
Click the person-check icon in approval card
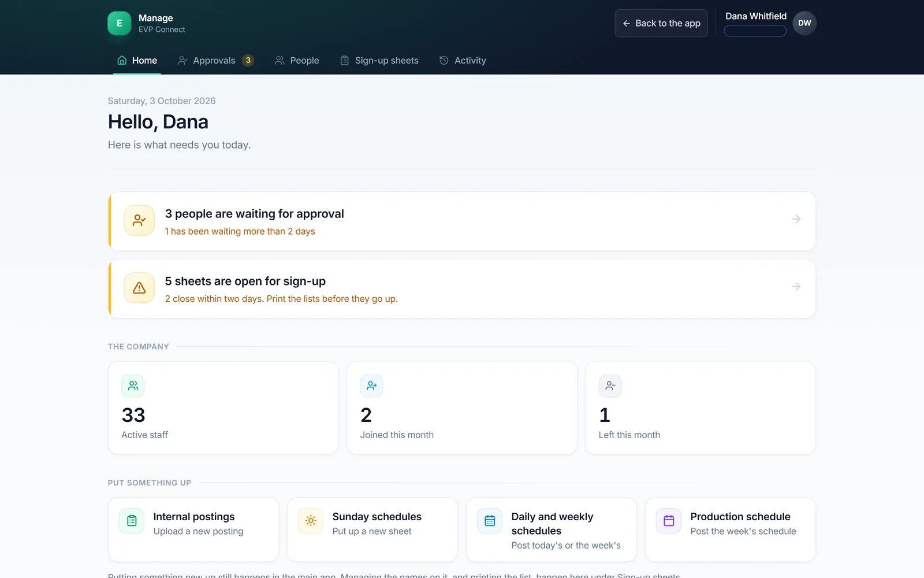pyautogui.click(x=139, y=220)
